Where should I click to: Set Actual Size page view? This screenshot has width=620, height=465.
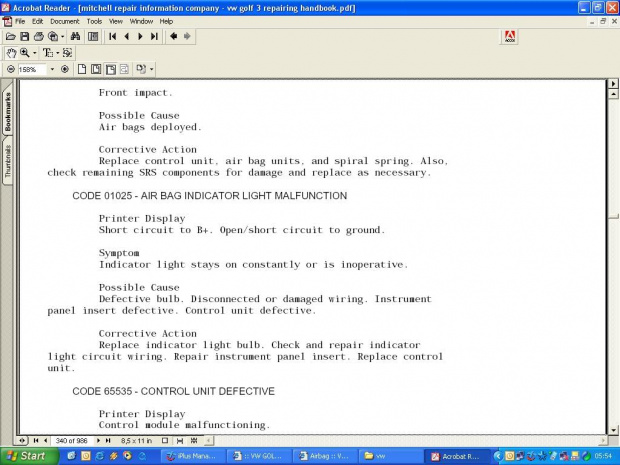click(81, 69)
